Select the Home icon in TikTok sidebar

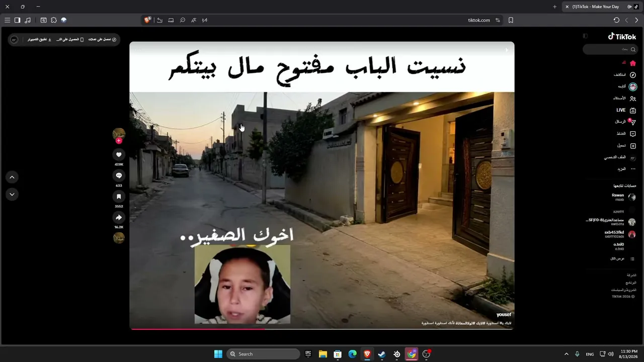click(x=633, y=63)
